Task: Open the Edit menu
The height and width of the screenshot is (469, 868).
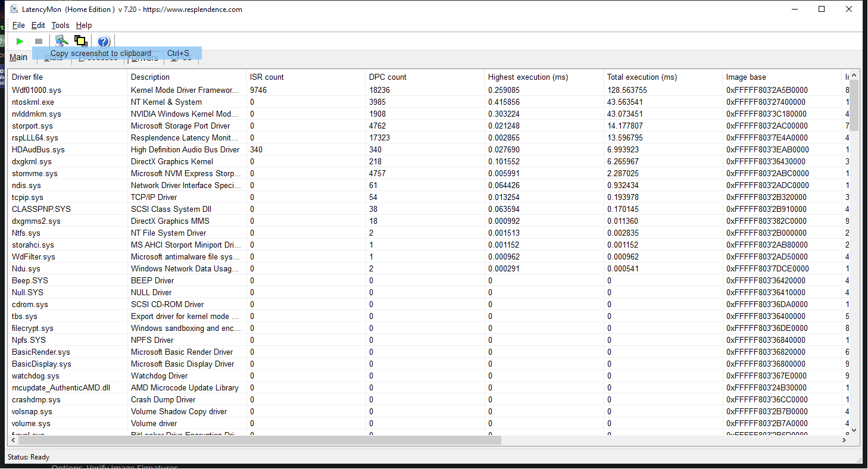Action: (38, 25)
